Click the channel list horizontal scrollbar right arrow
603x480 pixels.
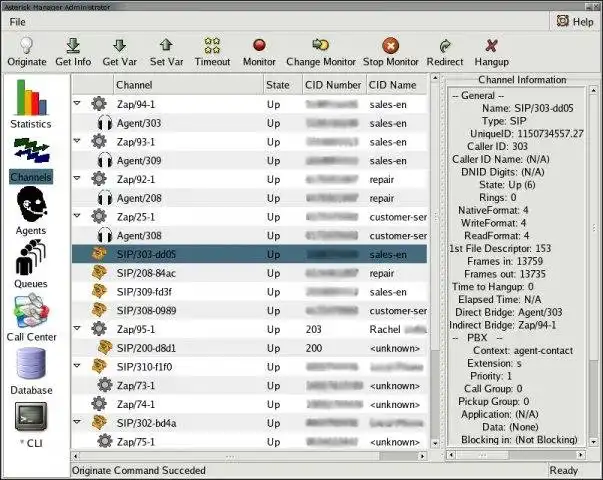(x=423, y=456)
